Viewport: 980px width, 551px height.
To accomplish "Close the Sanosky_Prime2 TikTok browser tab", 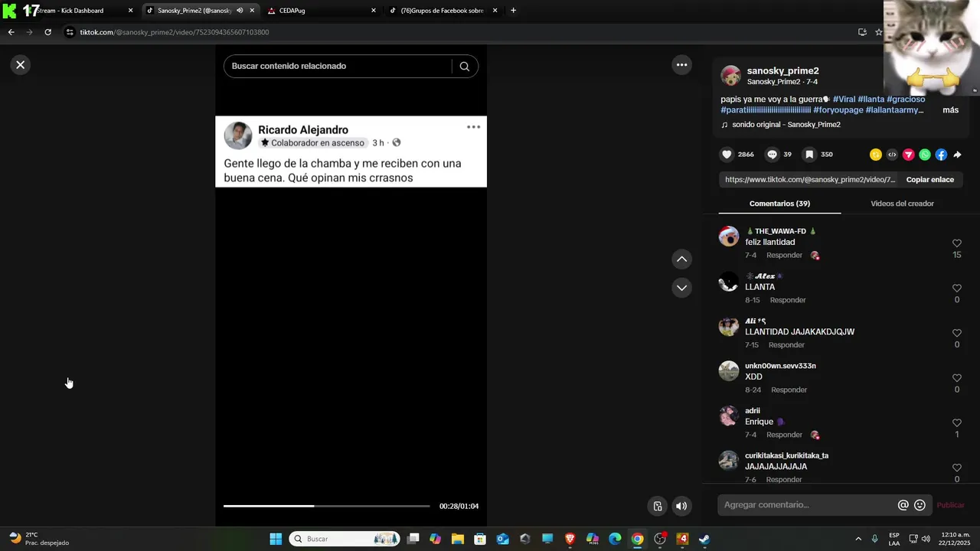I will tap(252, 11).
